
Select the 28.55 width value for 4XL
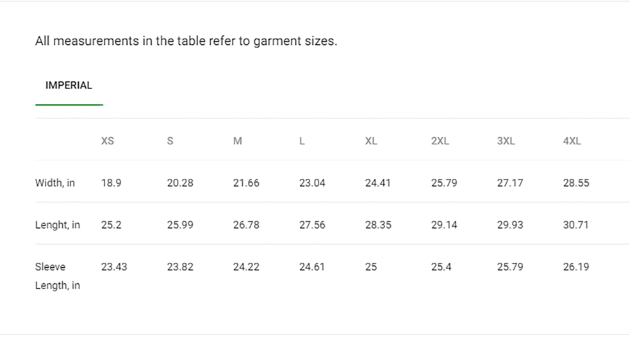tap(576, 183)
